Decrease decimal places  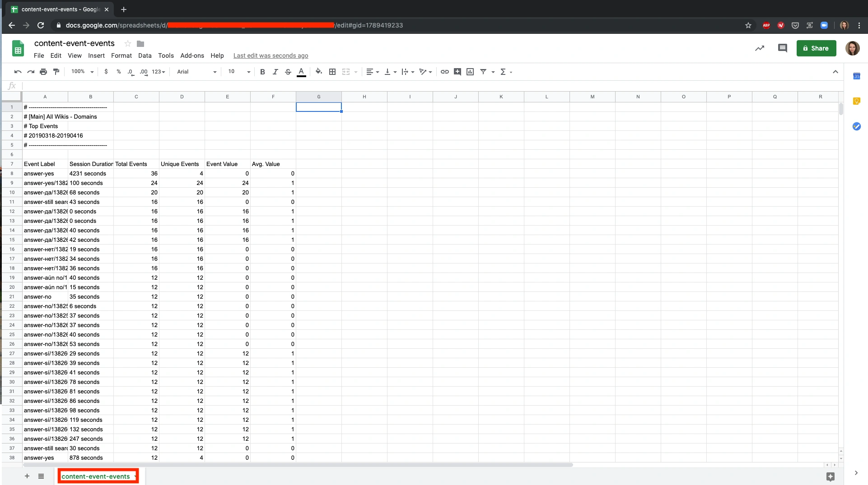coord(131,72)
